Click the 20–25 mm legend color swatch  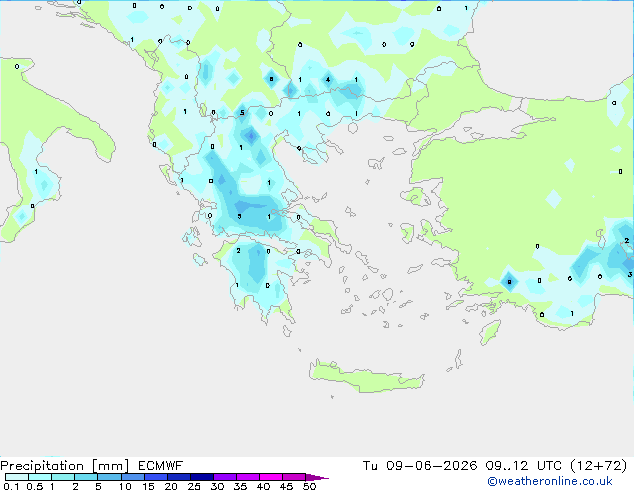point(178,477)
